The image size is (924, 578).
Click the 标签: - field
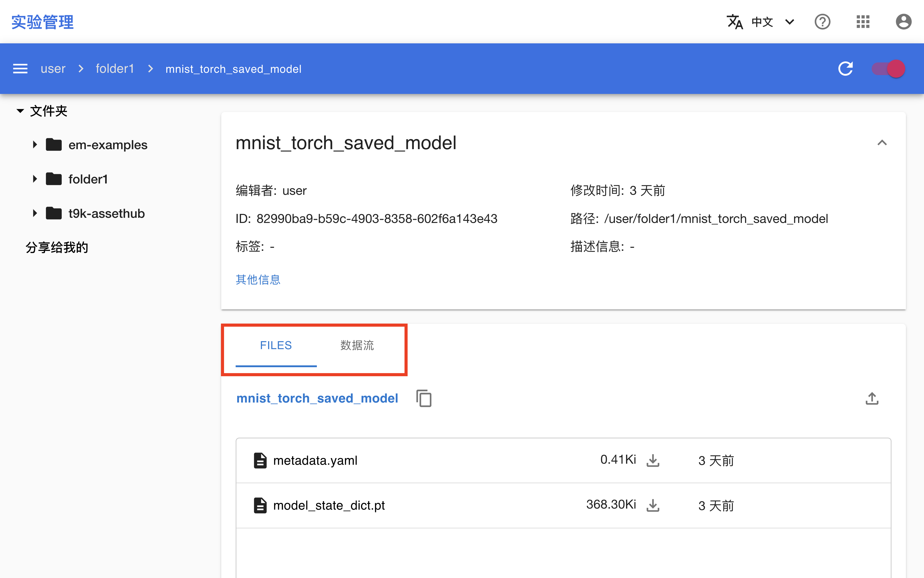pos(255,247)
